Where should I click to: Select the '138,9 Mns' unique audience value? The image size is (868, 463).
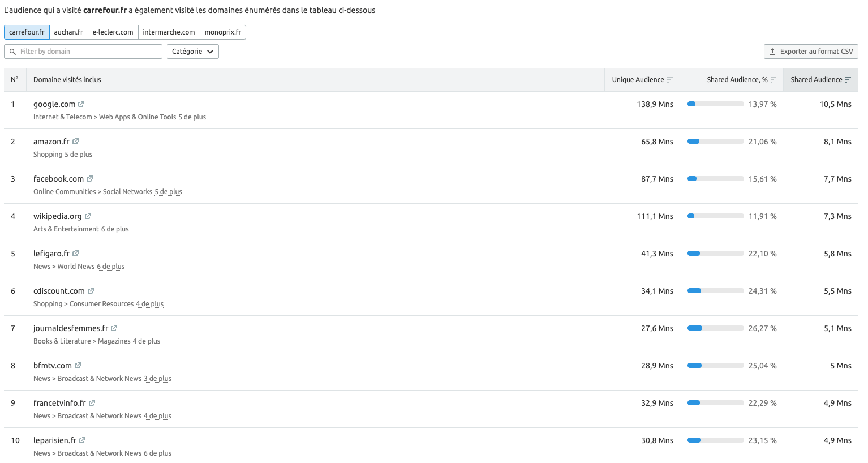pos(655,104)
